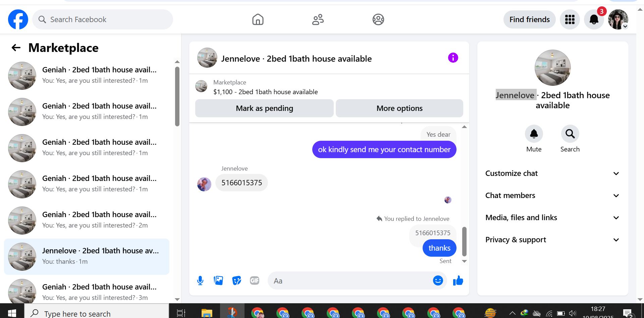Expand Customize chat section
Screen dimensions: 644x318
tap(552, 173)
